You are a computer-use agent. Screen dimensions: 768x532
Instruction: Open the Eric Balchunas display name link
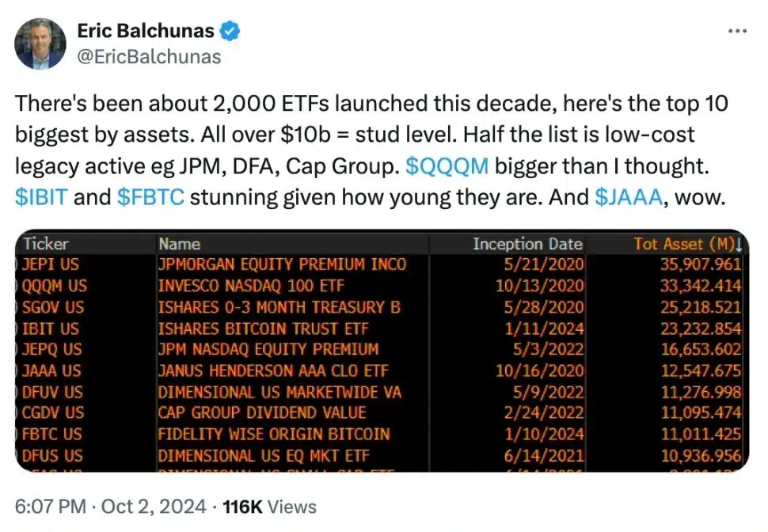pyautogui.click(x=146, y=32)
